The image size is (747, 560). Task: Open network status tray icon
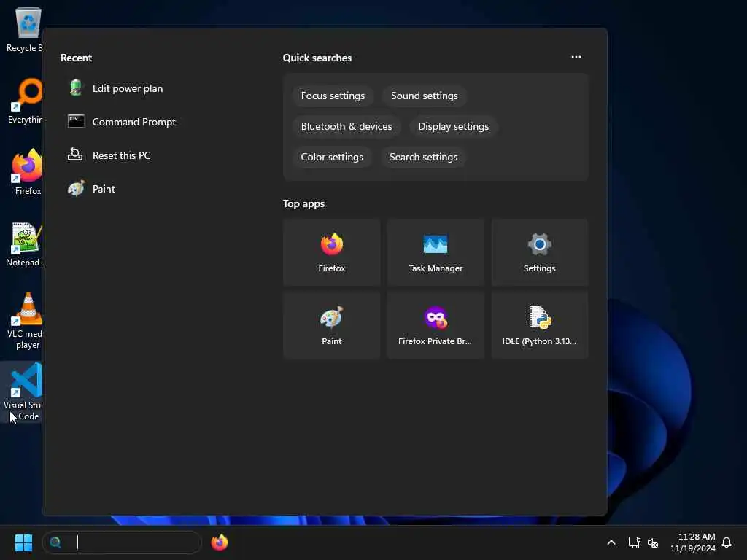click(x=634, y=542)
